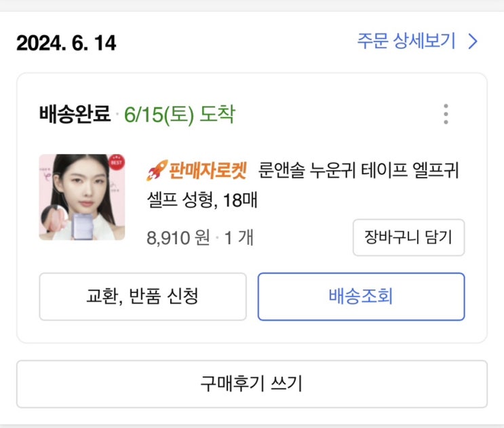The width and height of the screenshot is (504, 428).
Task: Click the green 6/15(토) 도착 arrival text
Action: 179,114
